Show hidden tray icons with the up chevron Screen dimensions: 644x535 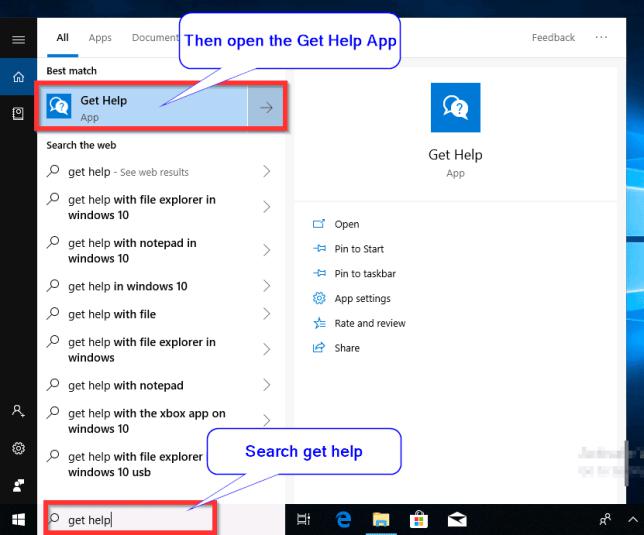coord(633,519)
